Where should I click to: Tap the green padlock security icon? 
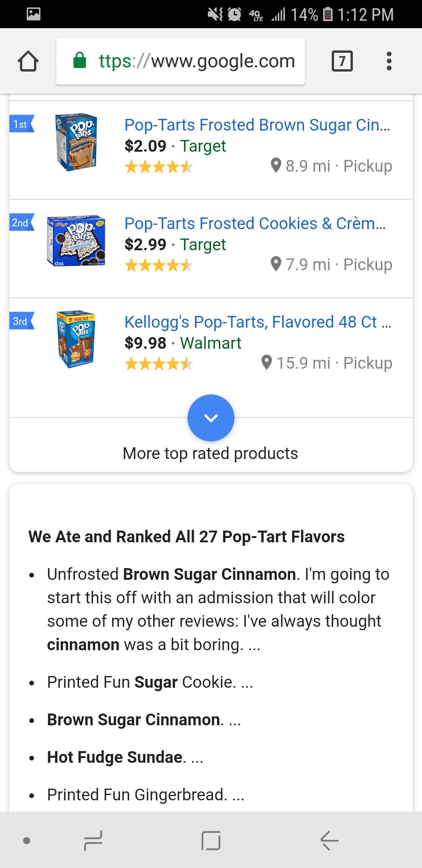point(80,61)
